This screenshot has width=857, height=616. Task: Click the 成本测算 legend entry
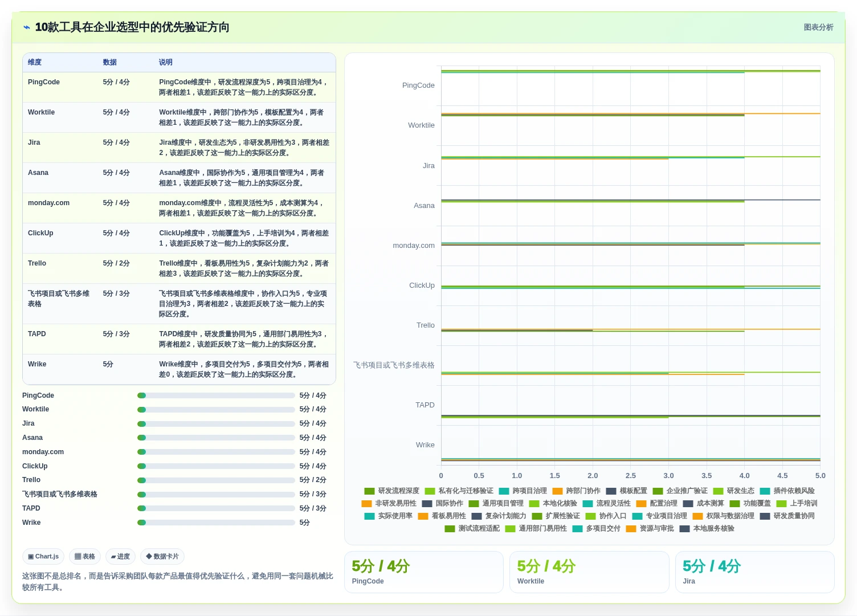point(704,503)
